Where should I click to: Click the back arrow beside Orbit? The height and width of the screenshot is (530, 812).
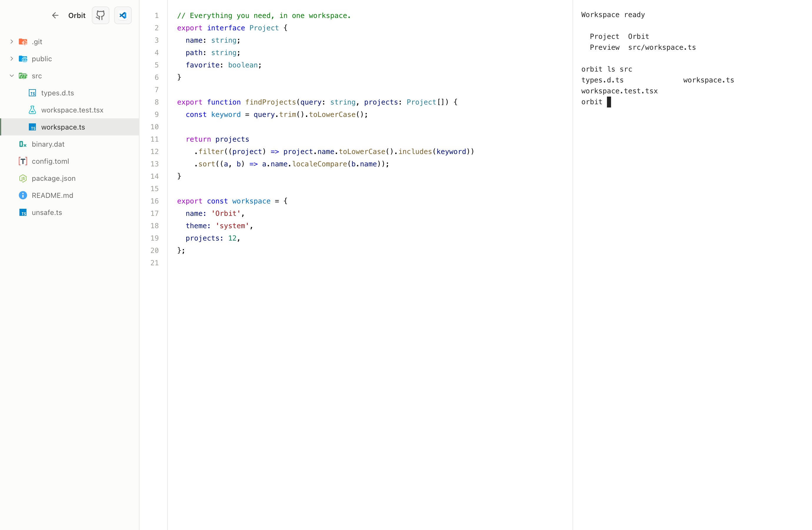click(x=55, y=15)
